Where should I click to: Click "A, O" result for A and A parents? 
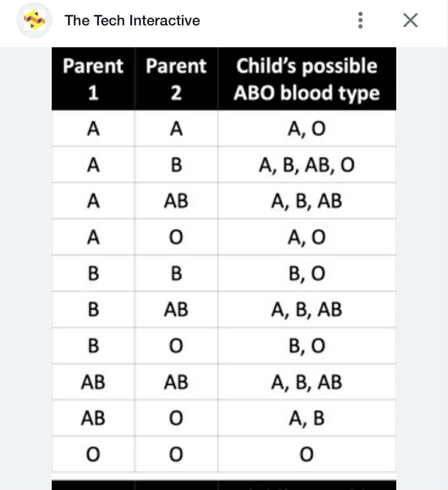[x=307, y=129]
